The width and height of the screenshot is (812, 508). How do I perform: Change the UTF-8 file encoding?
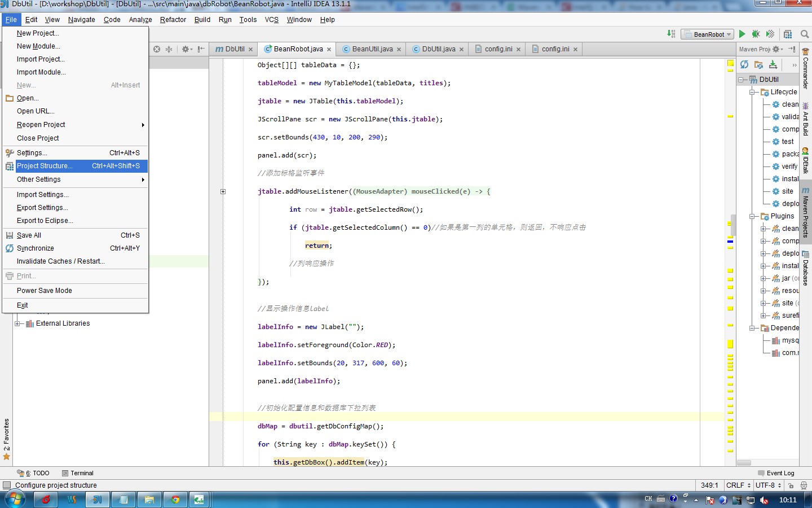pos(768,485)
